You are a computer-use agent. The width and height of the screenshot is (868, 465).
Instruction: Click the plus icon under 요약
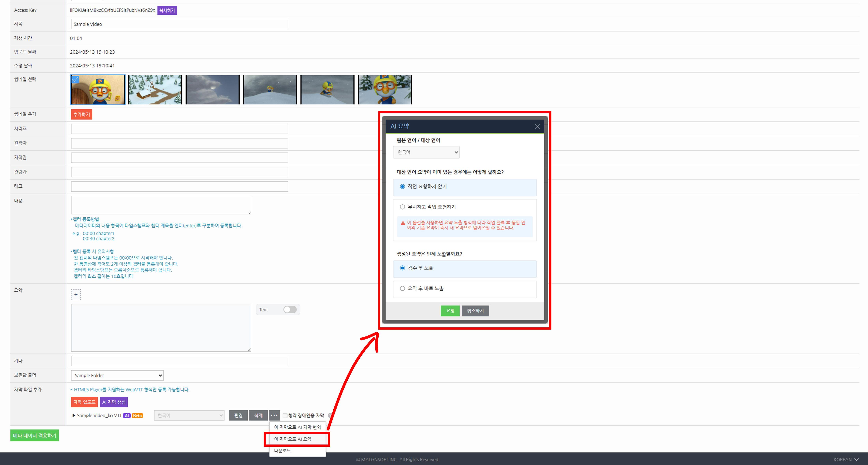pyautogui.click(x=76, y=295)
